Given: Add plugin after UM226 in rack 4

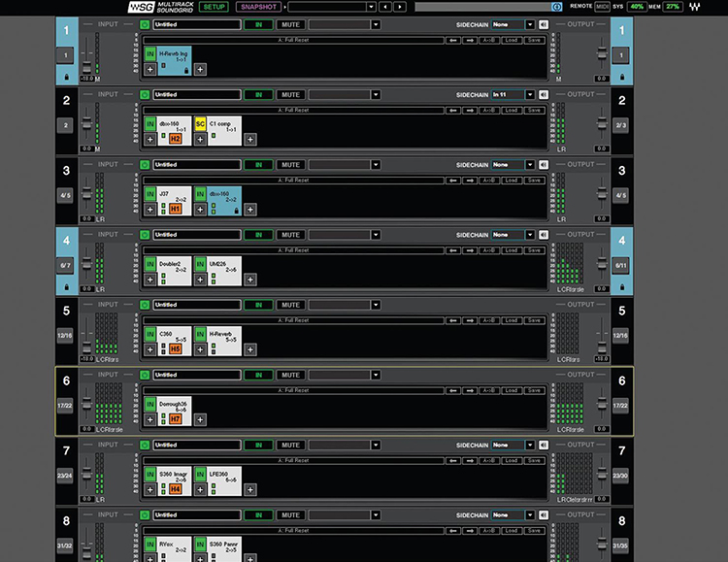Looking at the screenshot, I should click(x=250, y=280).
